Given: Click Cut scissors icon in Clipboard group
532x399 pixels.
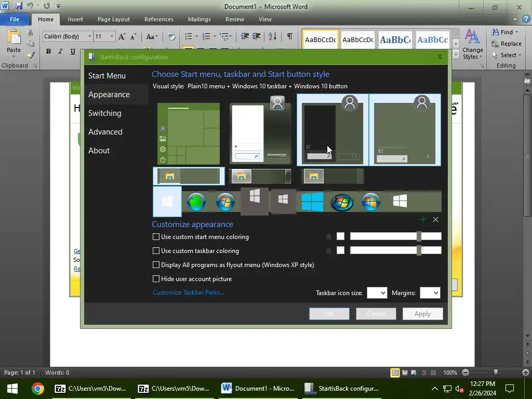Looking at the screenshot, I should [30, 33].
